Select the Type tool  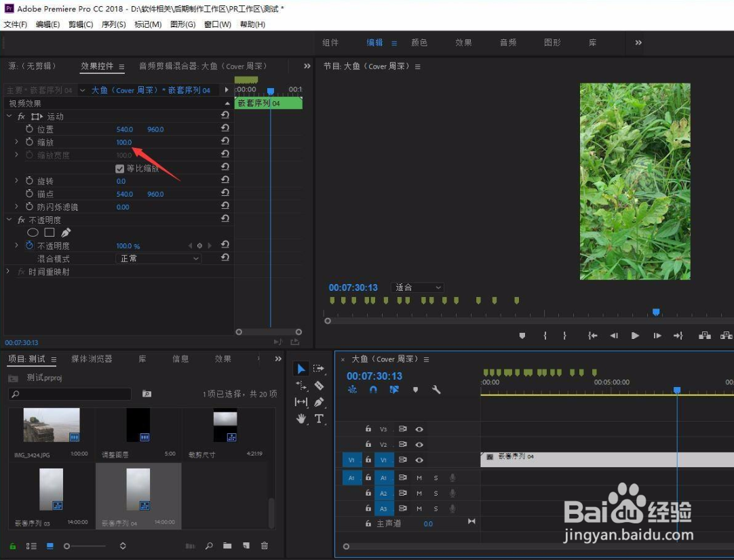coord(319,419)
